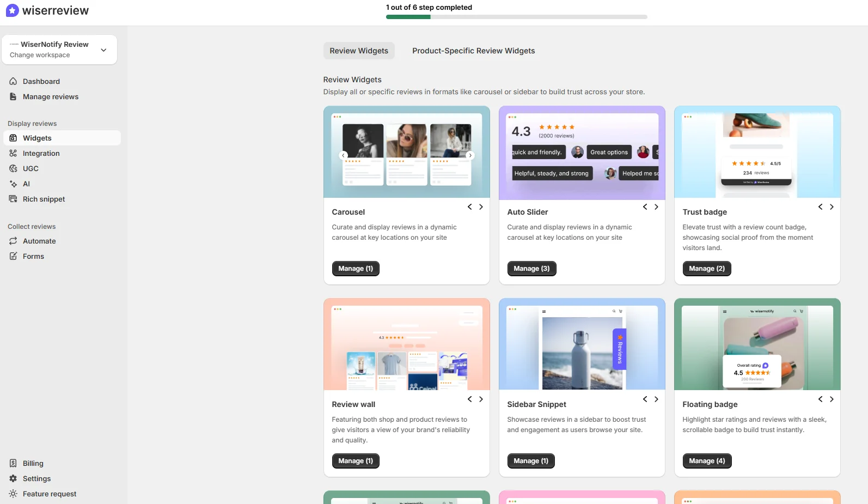Click the Billing receipt icon
Viewport: 868px width, 504px height.
tap(13, 463)
